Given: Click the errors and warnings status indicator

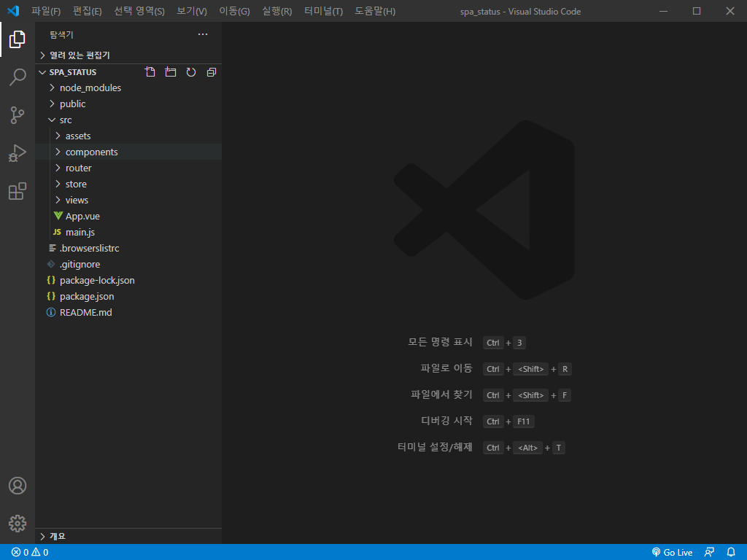Looking at the screenshot, I should (x=29, y=553).
